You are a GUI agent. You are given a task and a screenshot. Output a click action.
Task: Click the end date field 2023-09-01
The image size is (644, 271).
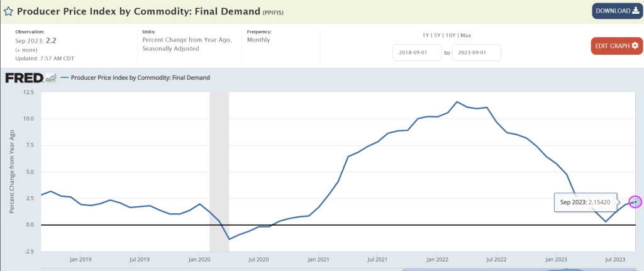(x=476, y=53)
